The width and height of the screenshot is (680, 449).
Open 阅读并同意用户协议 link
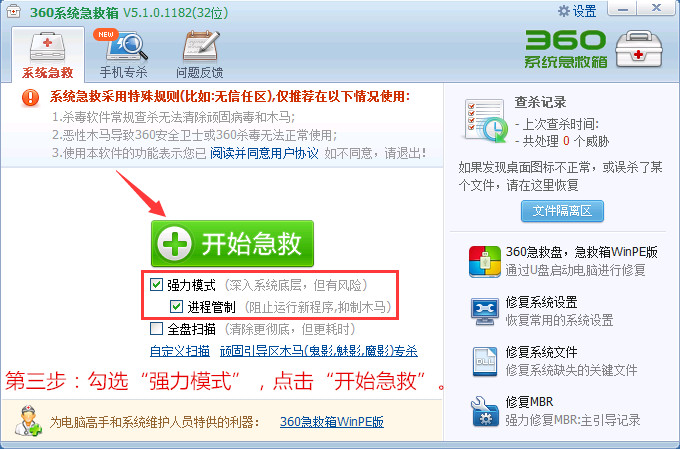[264, 153]
